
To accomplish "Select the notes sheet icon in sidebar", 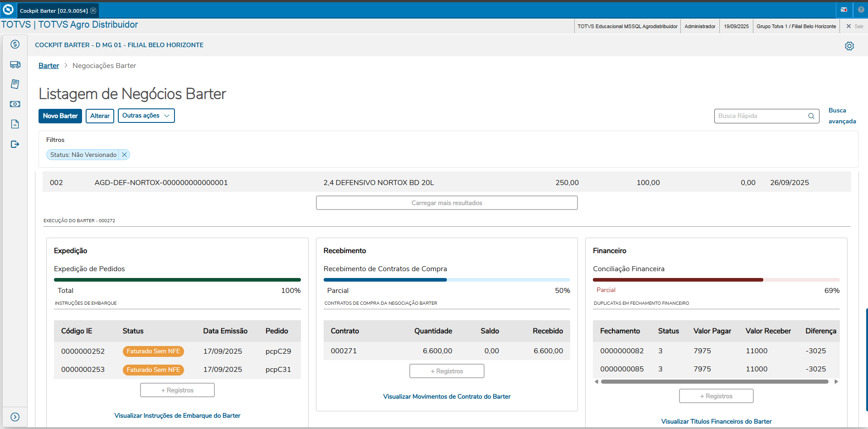I will point(15,84).
